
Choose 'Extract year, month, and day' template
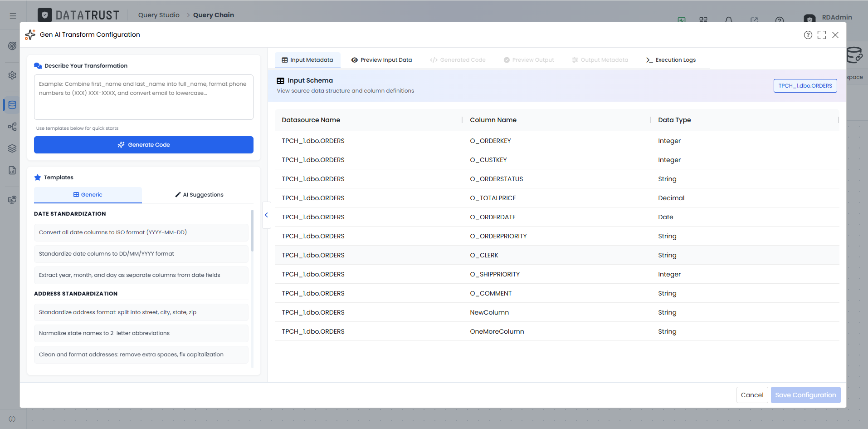141,275
